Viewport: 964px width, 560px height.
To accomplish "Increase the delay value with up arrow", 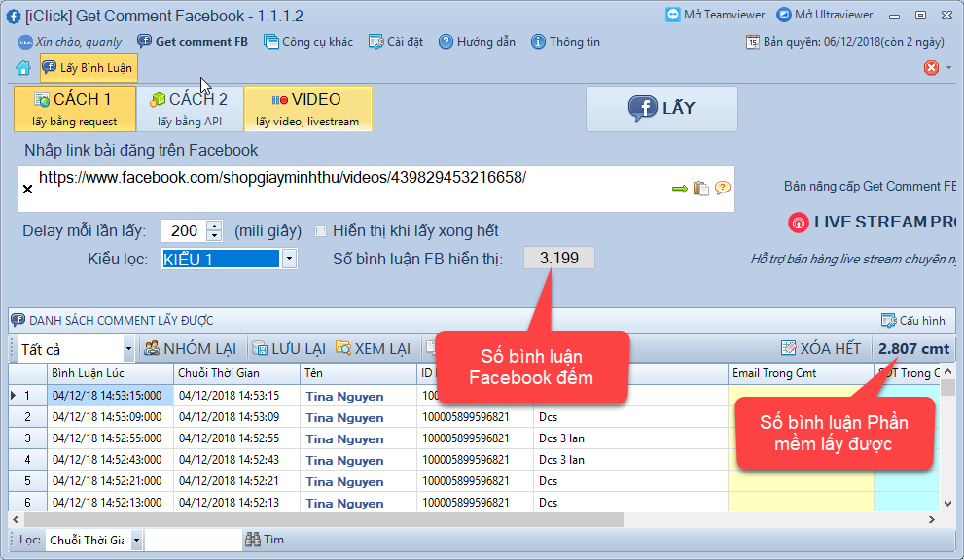I will pos(214,227).
